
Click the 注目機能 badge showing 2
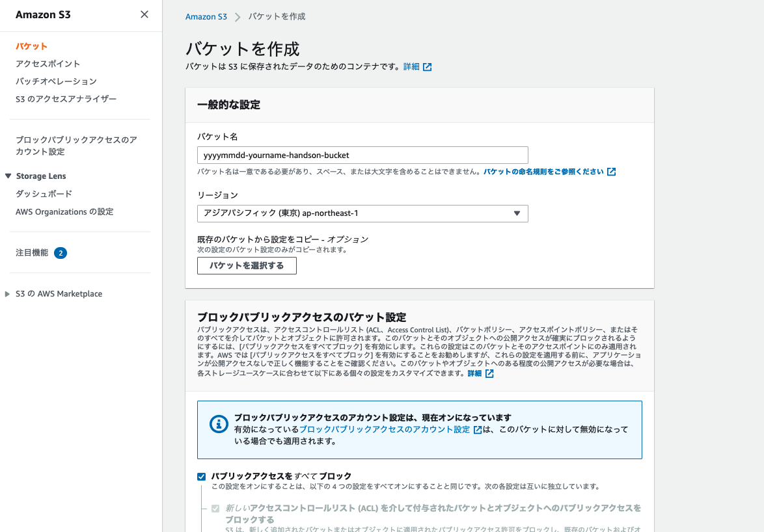pos(61,253)
